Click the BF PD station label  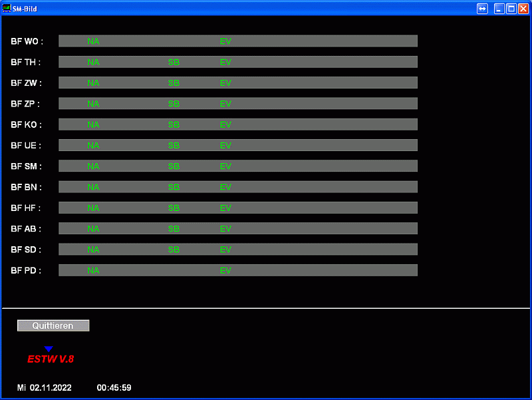[x=26, y=270]
